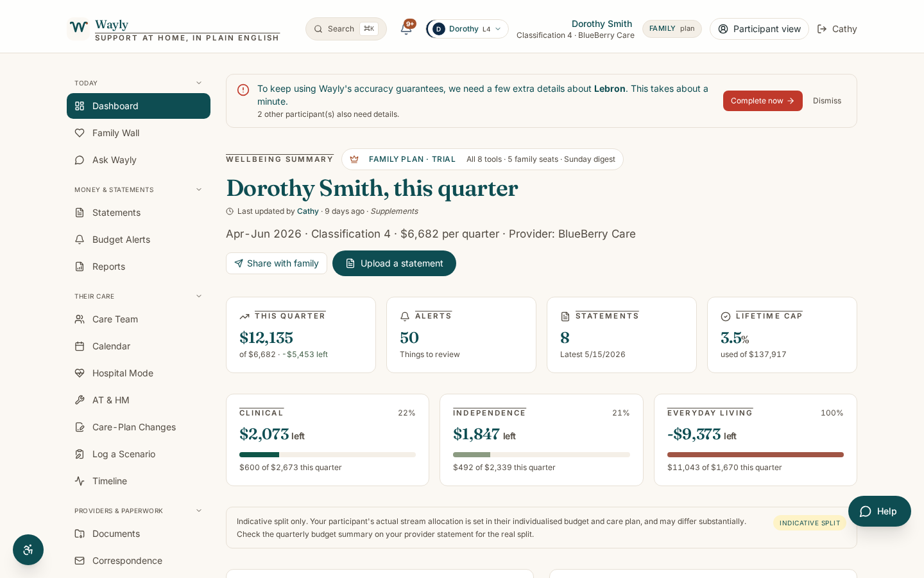Click the Dashboard grid icon

point(80,106)
